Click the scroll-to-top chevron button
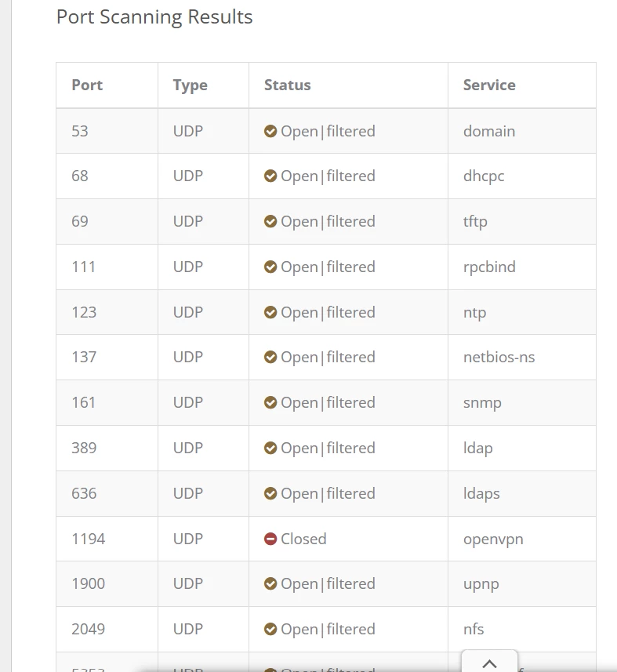Image resolution: width=617 pixels, height=672 pixels. 489,663
